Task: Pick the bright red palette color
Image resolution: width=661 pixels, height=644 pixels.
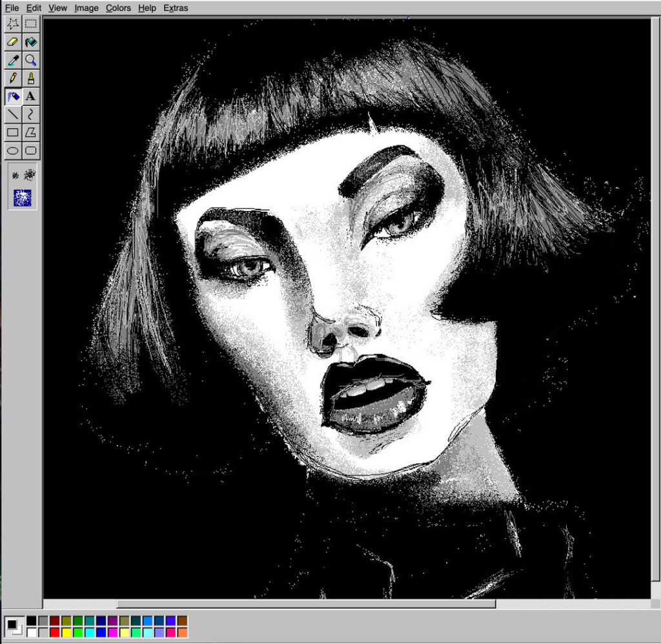Action: pyautogui.click(x=54, y=632)
